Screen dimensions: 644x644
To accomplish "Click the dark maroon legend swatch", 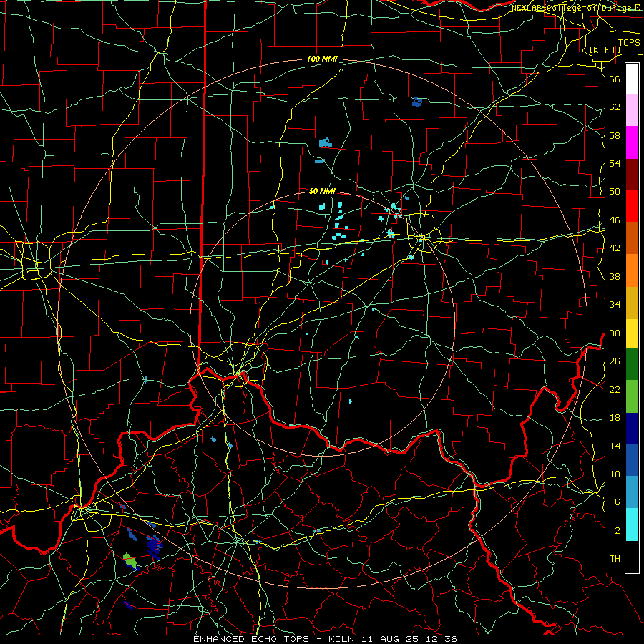I will [632, 175].
